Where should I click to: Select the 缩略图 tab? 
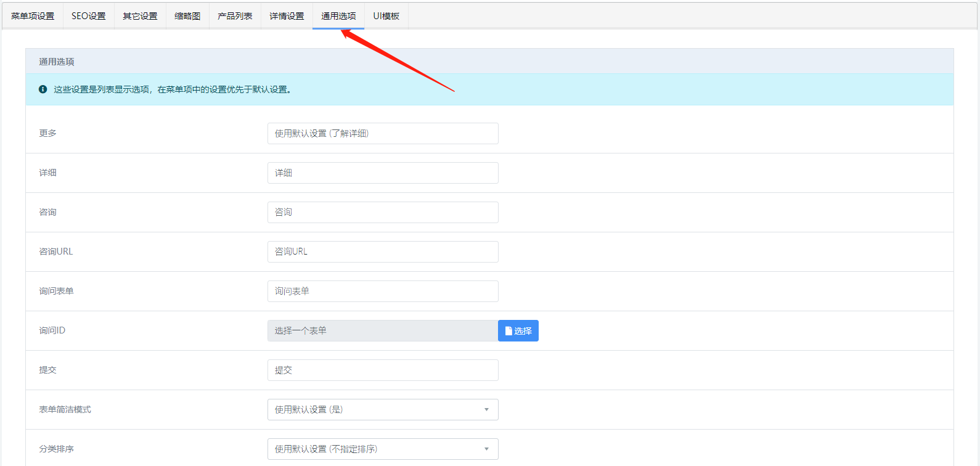187,16
